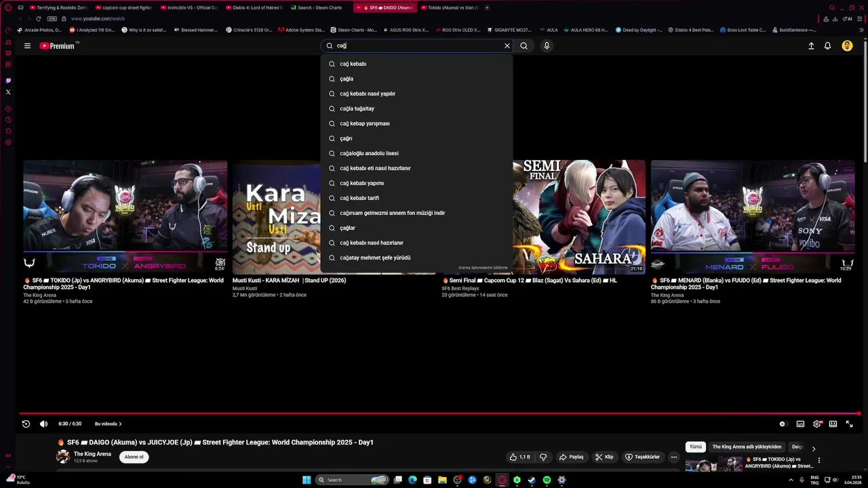868x488 pixels.
Task: Click the address bar URL youtube.com/watch
Action: pos(98,18)
